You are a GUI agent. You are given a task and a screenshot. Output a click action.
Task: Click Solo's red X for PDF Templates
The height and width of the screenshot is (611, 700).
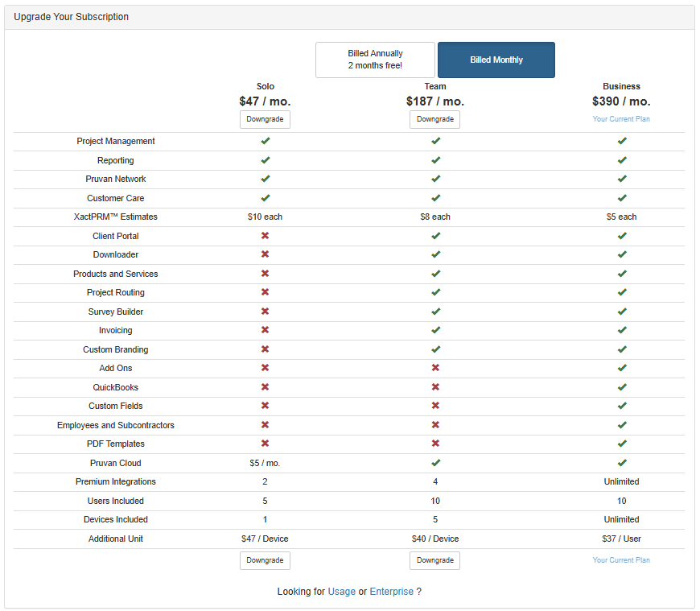click(x=265, y=444)
